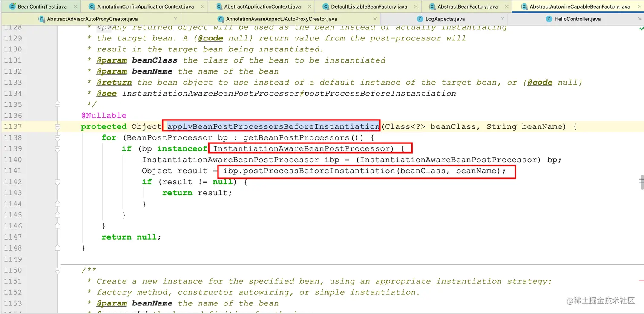Image resolution: width=644 pixels, height=314 pixels.
Task: Go to the DefaultListableBeanFactory.java tab
Action: (x=368, y=6)
